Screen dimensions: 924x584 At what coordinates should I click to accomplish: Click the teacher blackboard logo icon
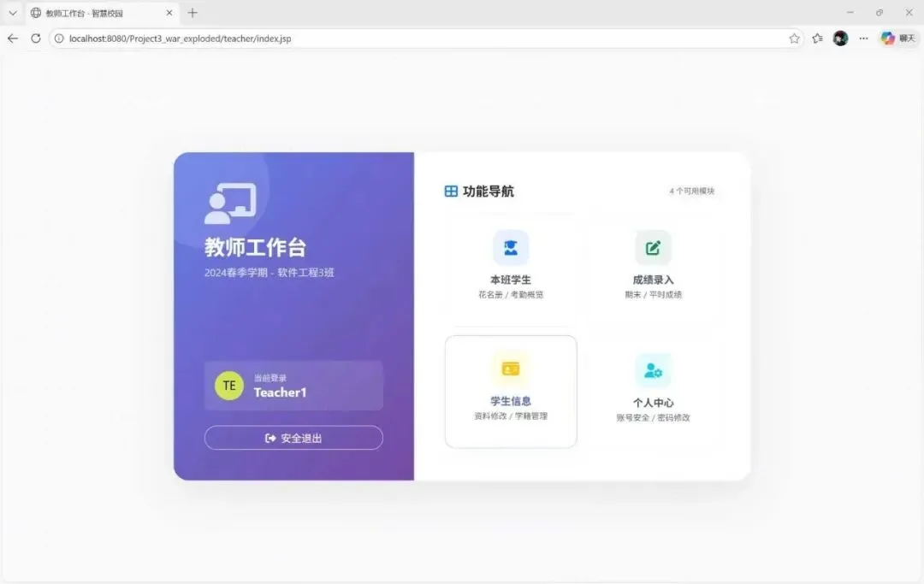(x=230, y=204)
